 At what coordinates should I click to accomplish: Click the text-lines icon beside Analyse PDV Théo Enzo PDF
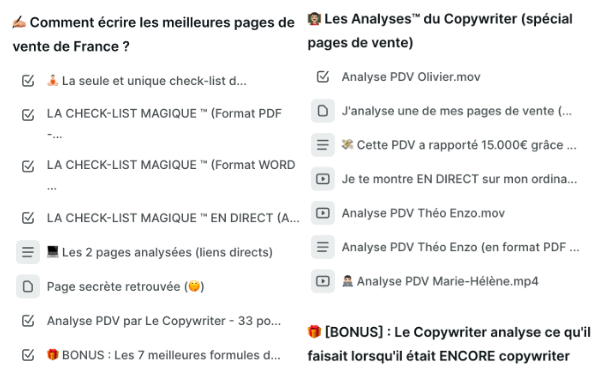pyautogui.click(x=323, y=247)
